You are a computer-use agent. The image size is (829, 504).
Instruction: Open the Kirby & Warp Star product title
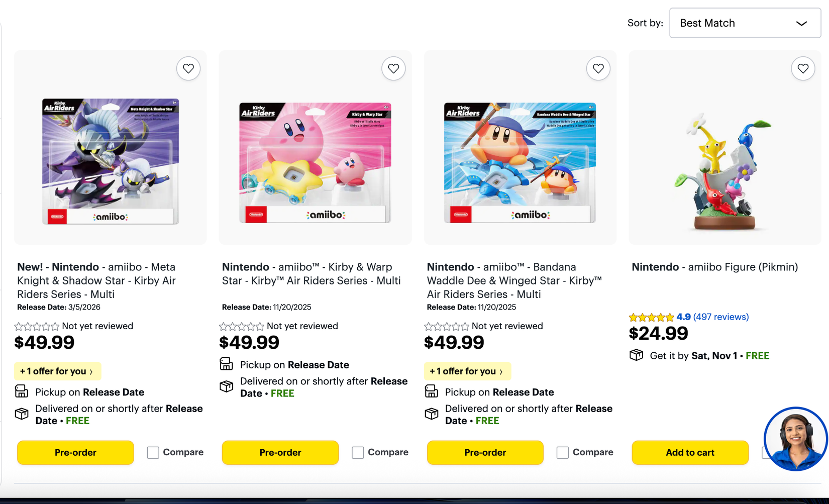coord(311,274)
